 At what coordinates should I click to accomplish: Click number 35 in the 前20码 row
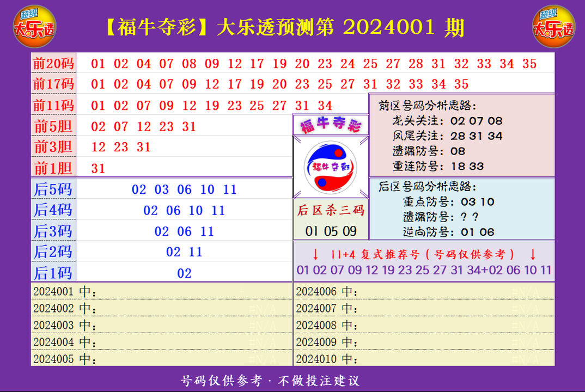tap(529, 64)
